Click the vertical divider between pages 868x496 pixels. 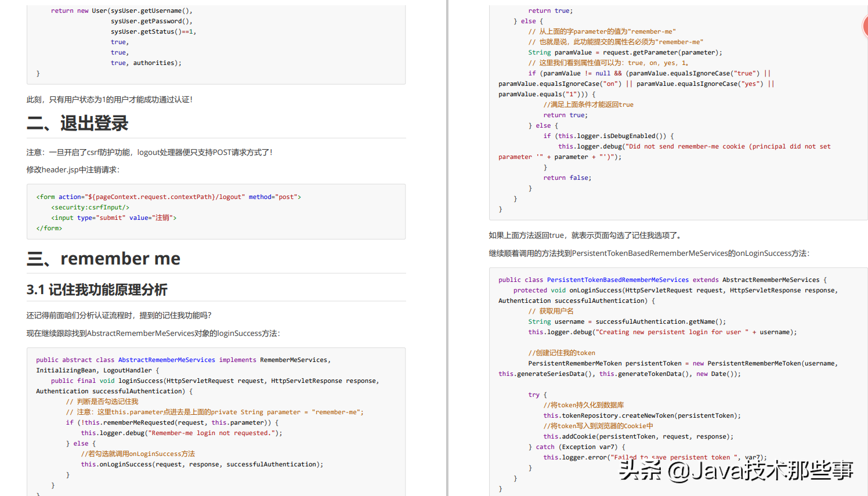point(447,248)
